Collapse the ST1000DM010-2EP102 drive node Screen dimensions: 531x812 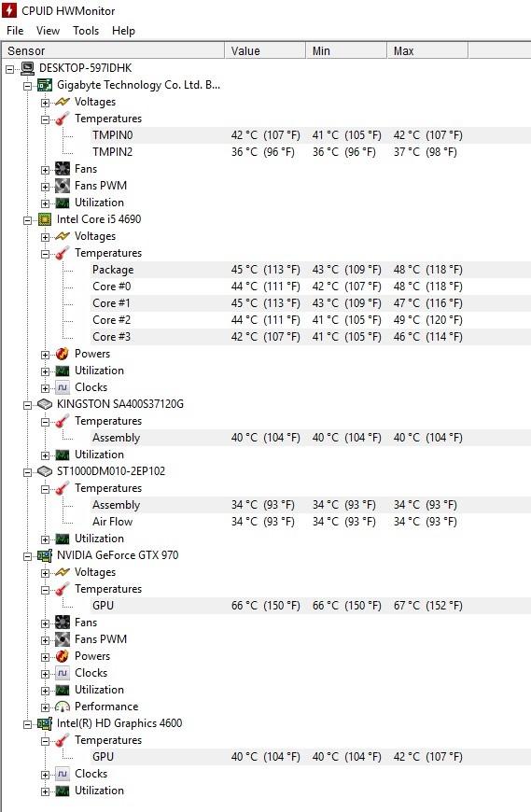[27, 471]
